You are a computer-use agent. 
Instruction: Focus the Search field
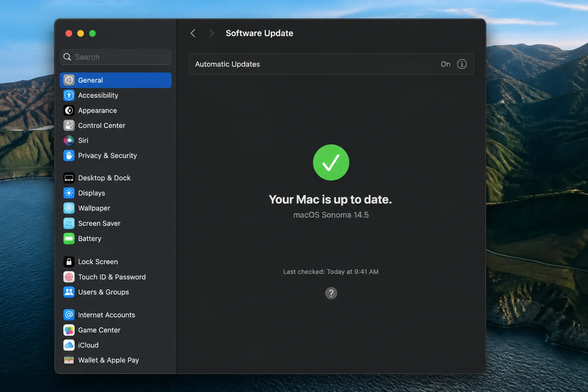point(116,57)
